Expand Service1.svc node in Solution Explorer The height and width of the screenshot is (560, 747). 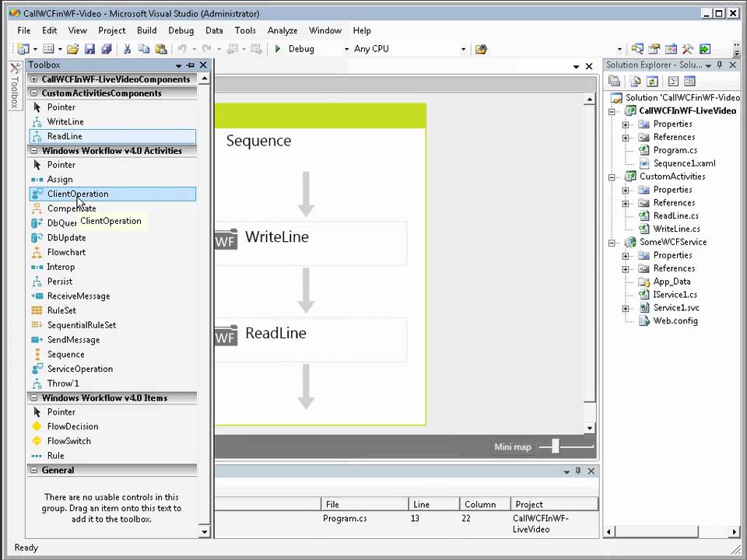(625, 309)
